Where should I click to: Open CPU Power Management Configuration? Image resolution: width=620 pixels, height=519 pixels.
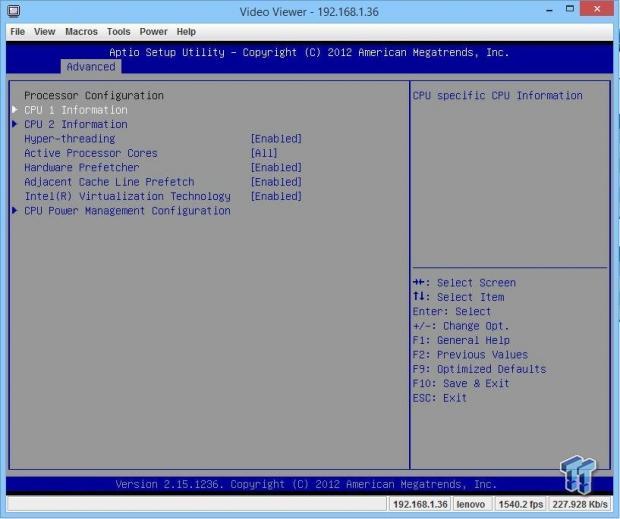point(127,211)
